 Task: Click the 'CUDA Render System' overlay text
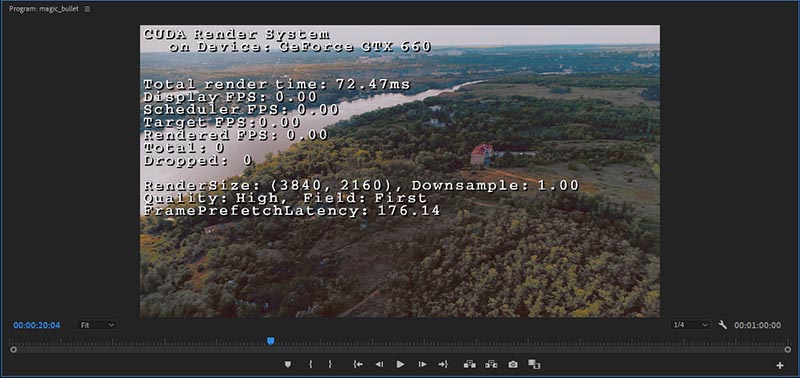pos(236,35)
